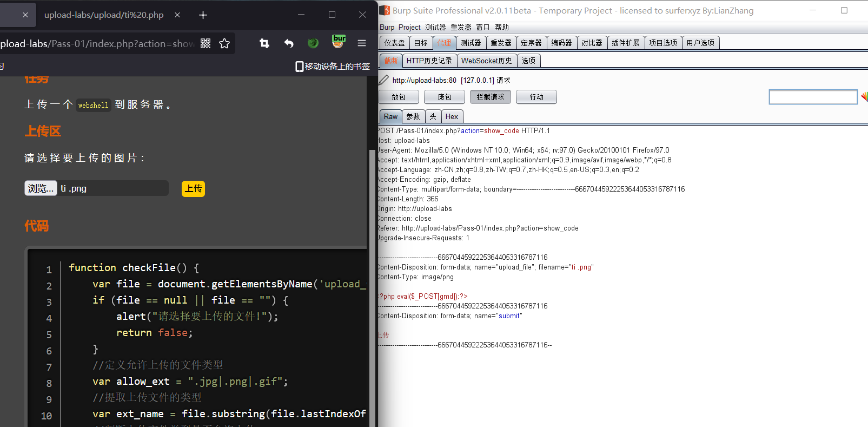Viewport: 868px width, 427px height.
Task: Switch to the 用户选项 tab
Action: coord(700,43)
